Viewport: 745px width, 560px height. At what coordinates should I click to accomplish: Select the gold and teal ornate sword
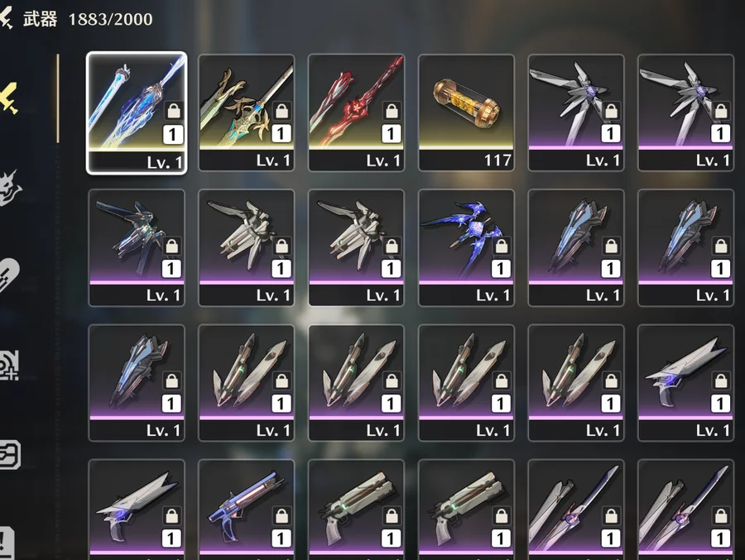coord(246,112)
